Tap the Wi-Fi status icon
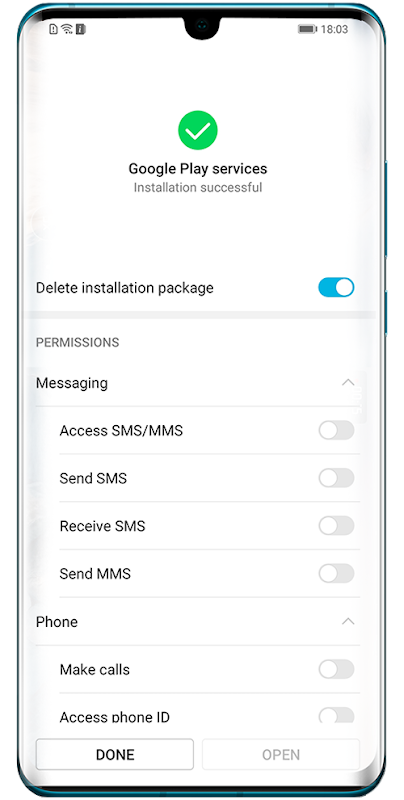The width and height of the screenshot is (404, 800). pyautogui.click(x=67, y=29)
